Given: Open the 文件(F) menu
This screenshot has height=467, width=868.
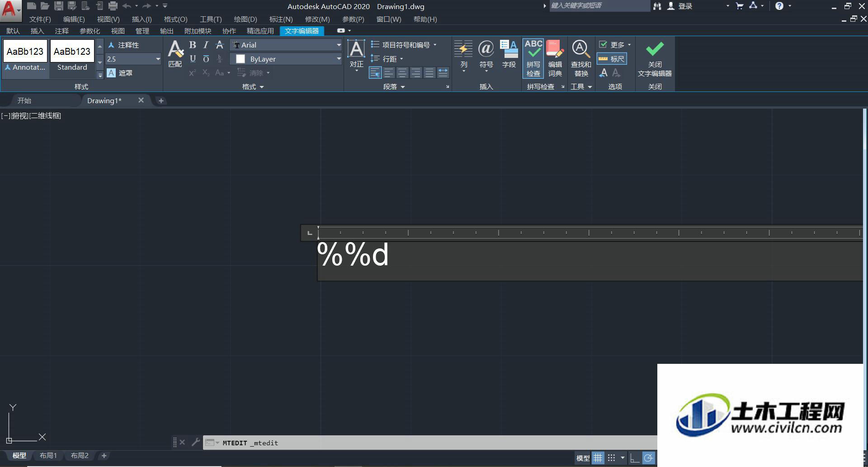Looking at the screenshot, I should (x=40, y=19).
